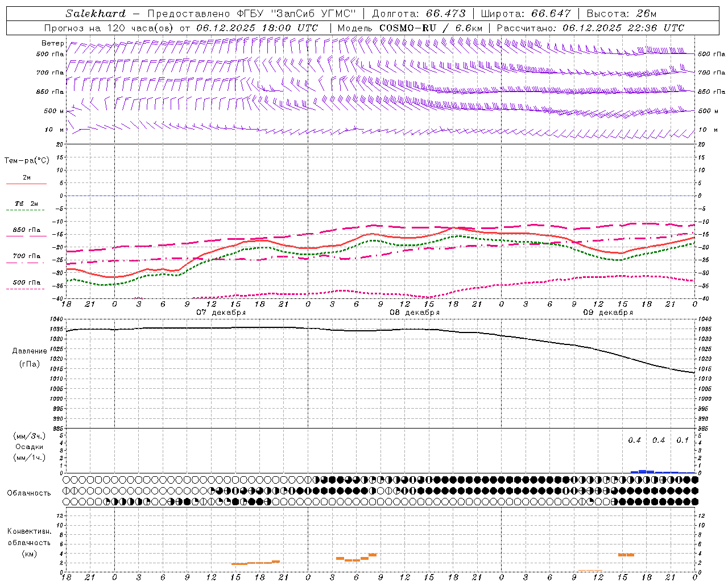Select the "Долгота: 66.473" header value
The width and height of the screenshot is (728, 582).
419,14
